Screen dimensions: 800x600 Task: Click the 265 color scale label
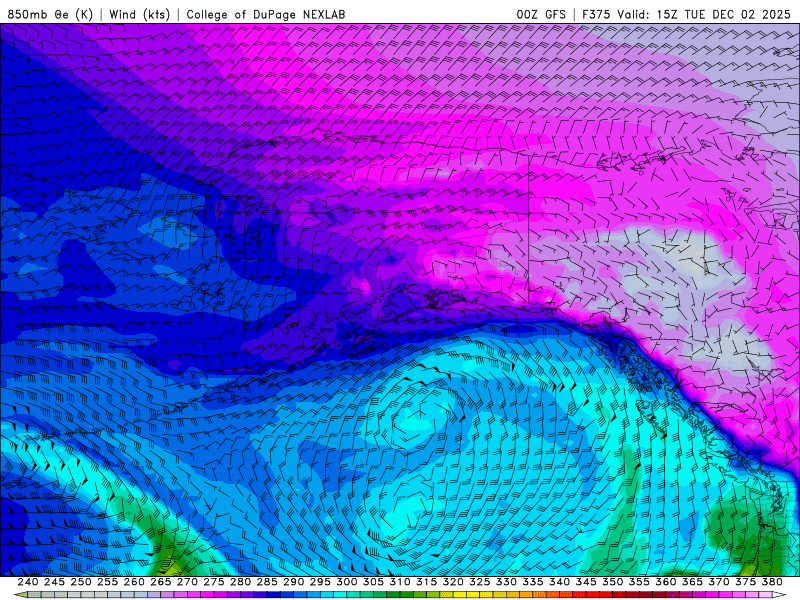pos(161,582)
